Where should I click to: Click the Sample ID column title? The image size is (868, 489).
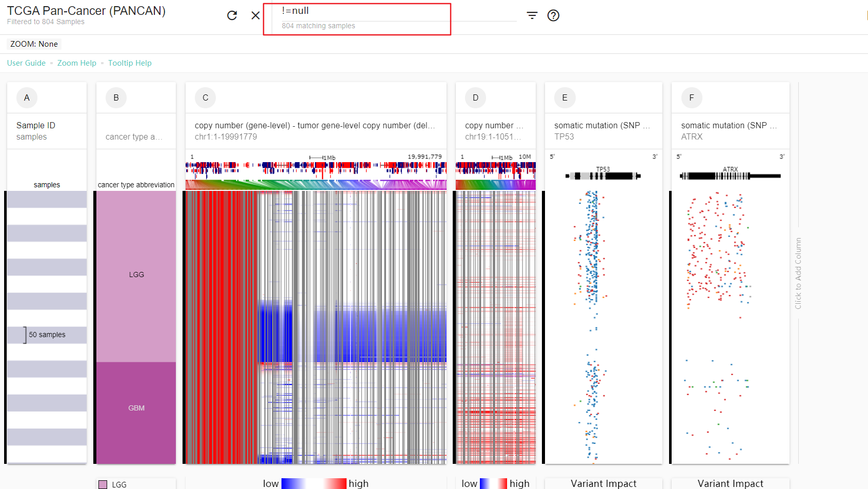click(x=36, y=125)
